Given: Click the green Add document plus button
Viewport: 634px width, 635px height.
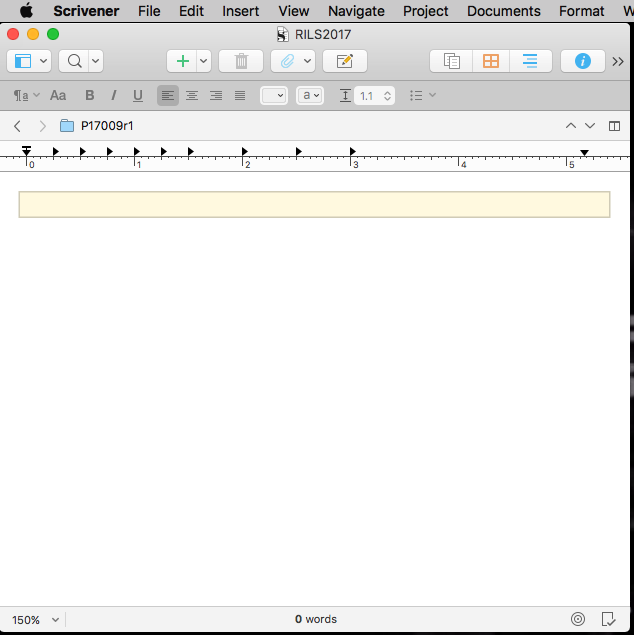Looking at the screenshot, I should click(x=182, y=61).
